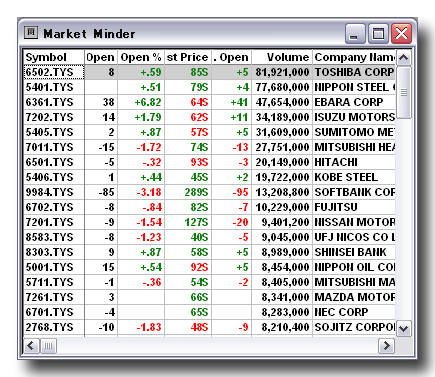Click company name ISUZU MOTORS
The width and height of the screenshot is (435, 377).
pyautogui.click(x=355, y=117)
